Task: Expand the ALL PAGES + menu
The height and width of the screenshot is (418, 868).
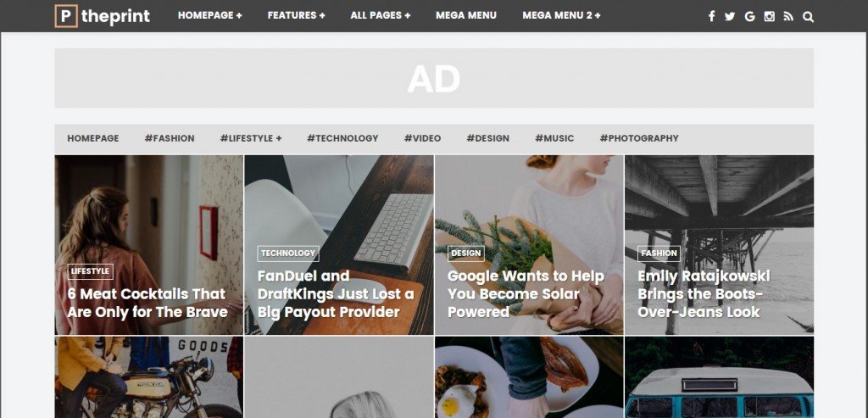Action: pyautogui.click(x=381, y=15)
